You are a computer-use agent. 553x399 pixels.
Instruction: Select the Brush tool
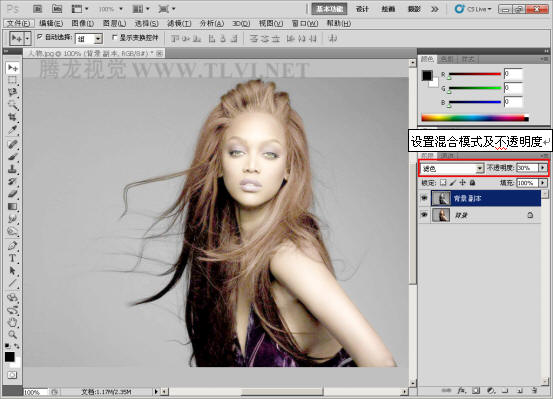tap(13, 157)
